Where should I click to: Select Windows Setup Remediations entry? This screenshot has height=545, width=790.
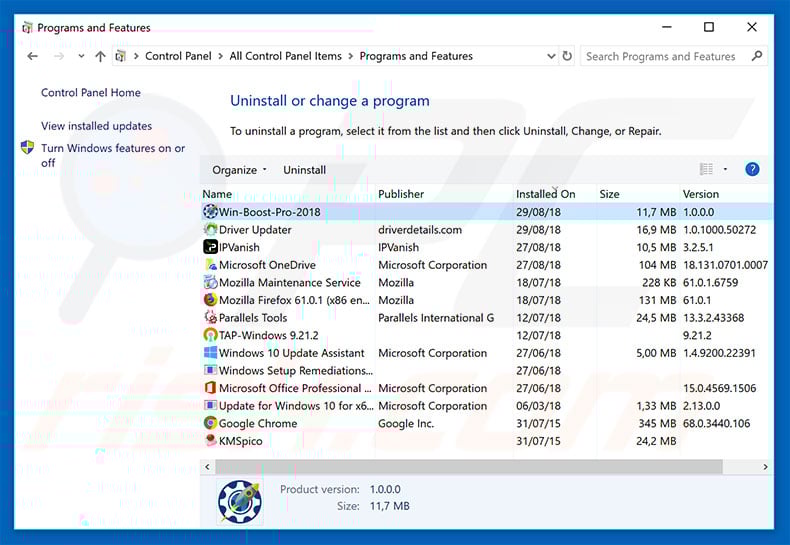[x=296, y=371]
